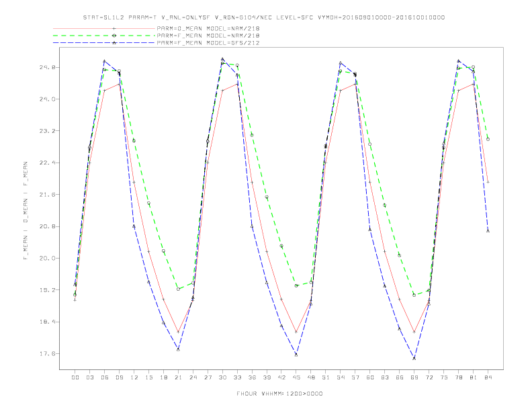Click blue GFS triangle data point at hour 21
The image size is (532, 411).
tap(178, 349)
